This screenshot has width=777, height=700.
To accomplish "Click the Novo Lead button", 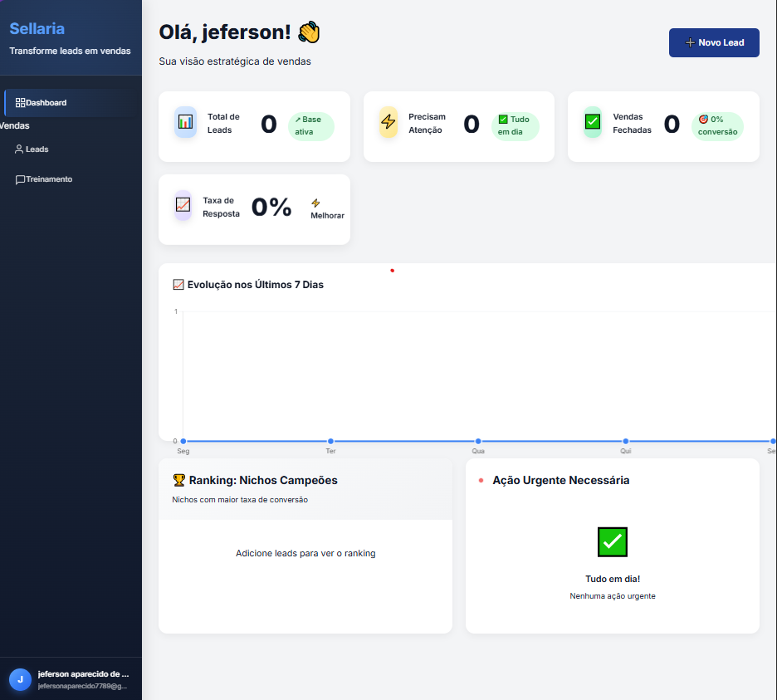I will pyautogui.click(x=714, y=42).
